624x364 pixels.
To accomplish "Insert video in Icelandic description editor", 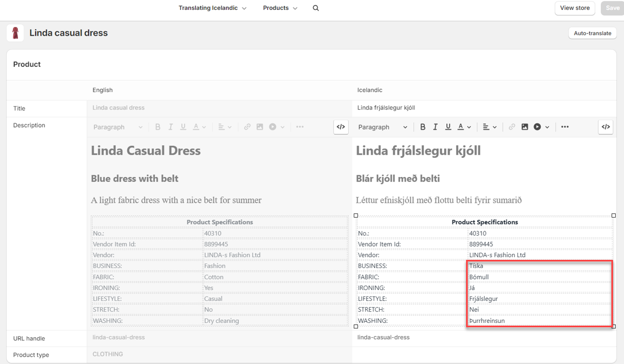I will click(x=537, y=127).
